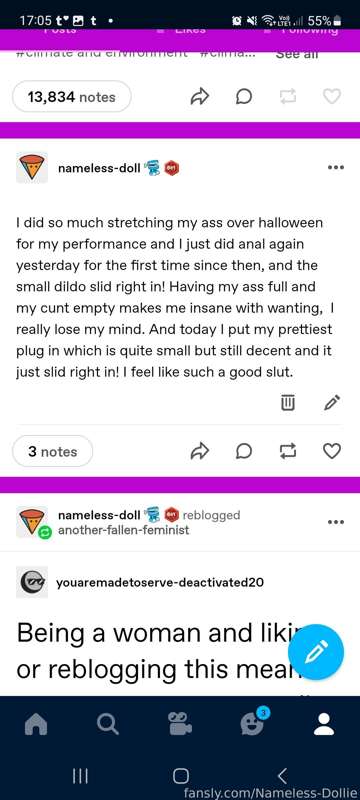The height and width of the screenshot is (800, 360).
Task: Reblog the nameless-doll text post
Action: (x=288, y=451)
